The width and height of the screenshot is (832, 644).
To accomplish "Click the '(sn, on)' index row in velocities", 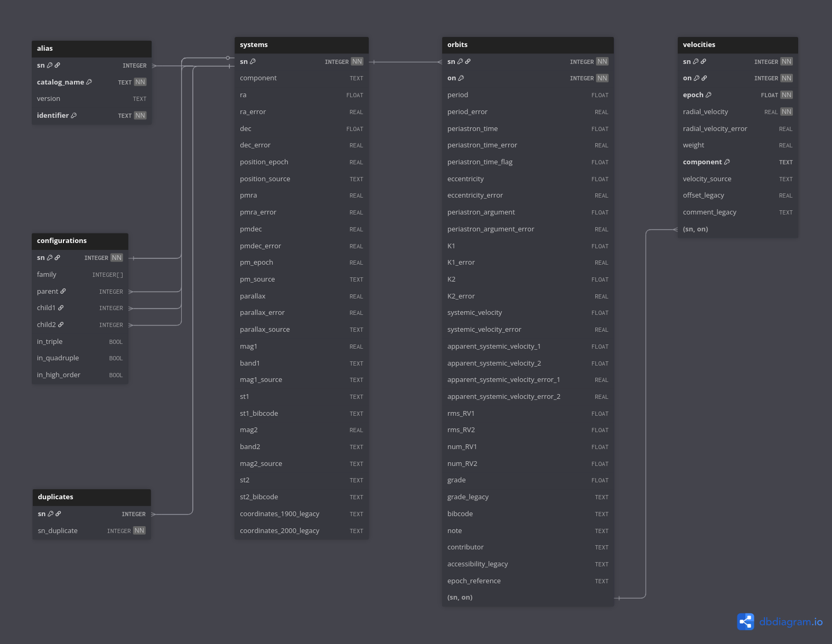I will pos(737,229).
